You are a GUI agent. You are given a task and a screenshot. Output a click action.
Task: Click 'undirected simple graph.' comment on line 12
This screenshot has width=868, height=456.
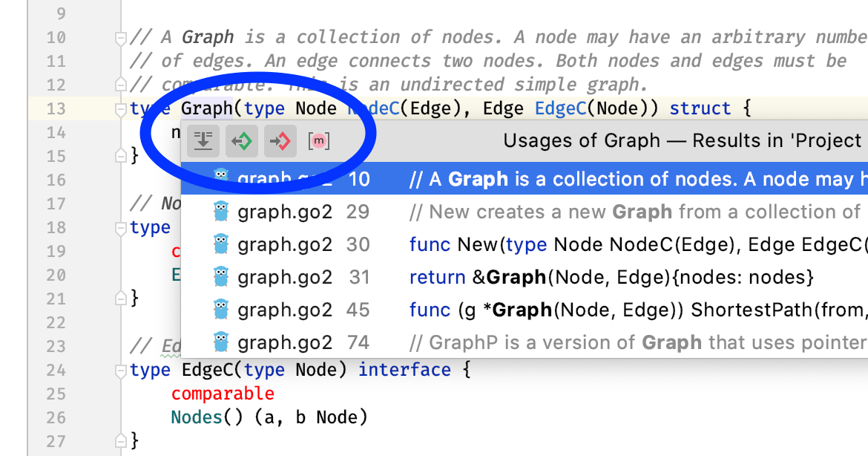coord(524,84)
